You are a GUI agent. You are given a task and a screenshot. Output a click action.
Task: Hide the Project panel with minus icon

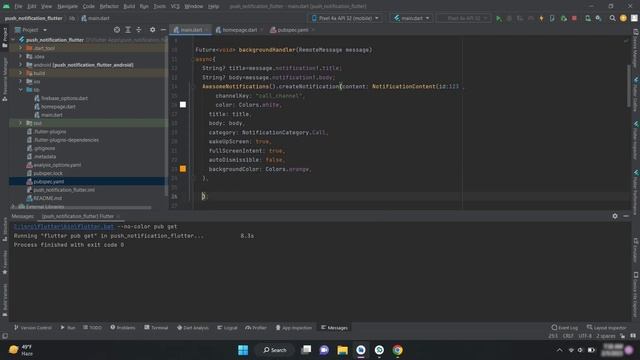(x=163, y=30)
